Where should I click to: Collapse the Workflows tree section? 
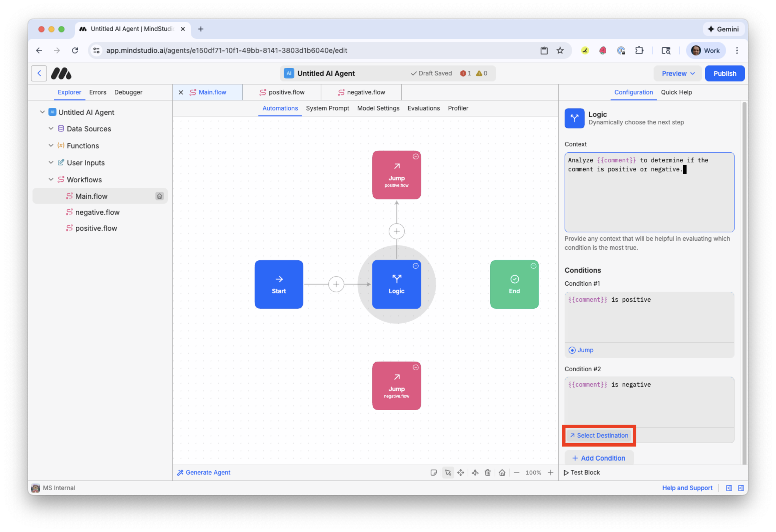click(x=51, y=180)
